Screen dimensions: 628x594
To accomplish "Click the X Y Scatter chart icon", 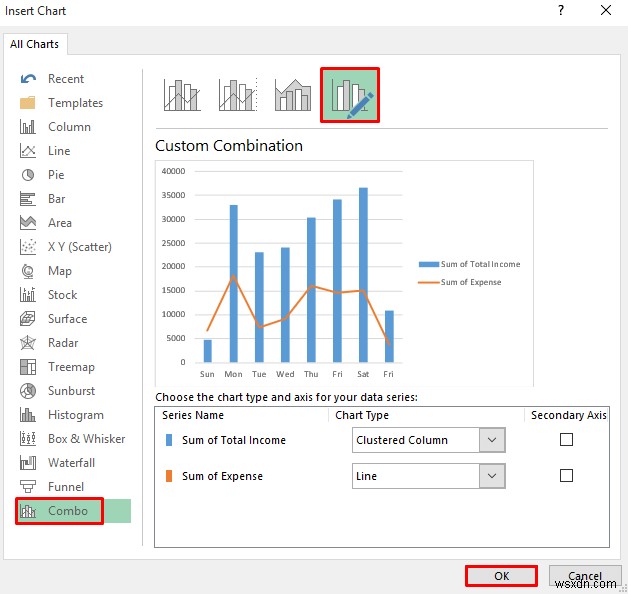I will tap(28, 247).
